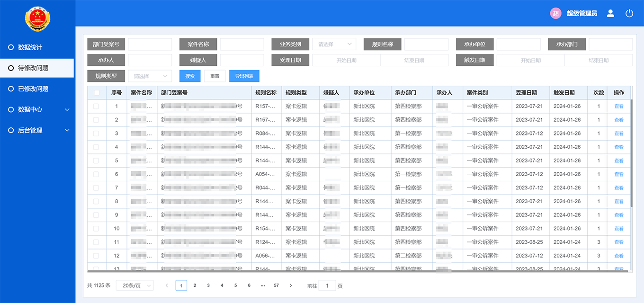Click the 搜索 search button
Viewport: 644px width, 303px height.
point(189,76)
